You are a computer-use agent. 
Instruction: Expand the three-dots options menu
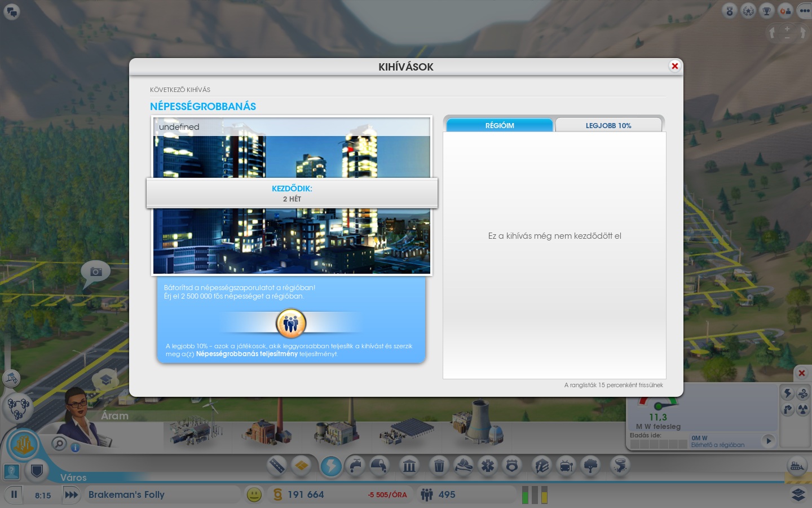804,11
